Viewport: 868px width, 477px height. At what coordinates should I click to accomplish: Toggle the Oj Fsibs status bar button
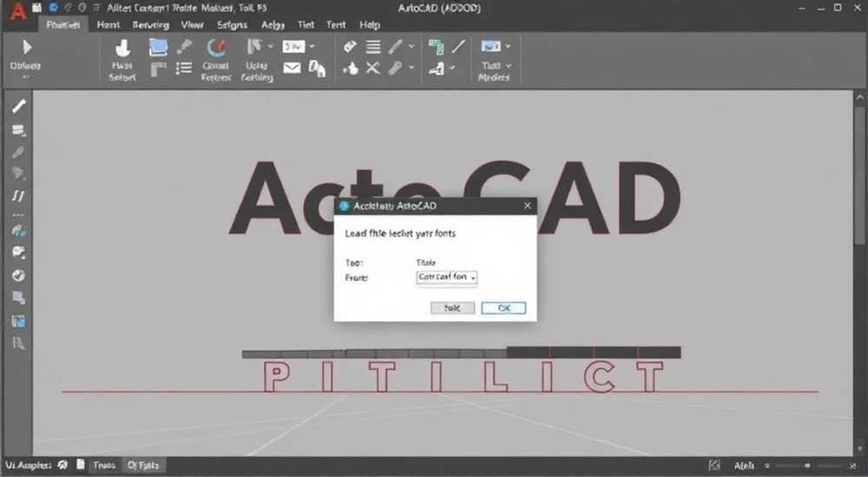(143, 466)
